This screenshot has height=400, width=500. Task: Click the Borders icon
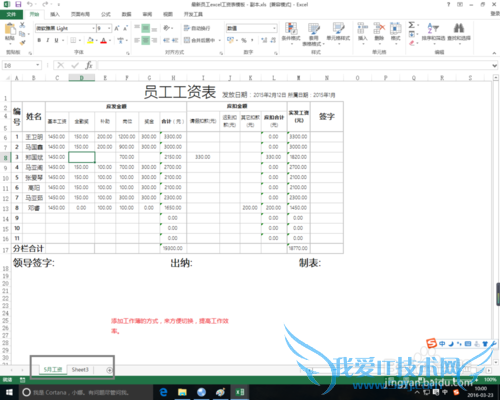[73, 40]
